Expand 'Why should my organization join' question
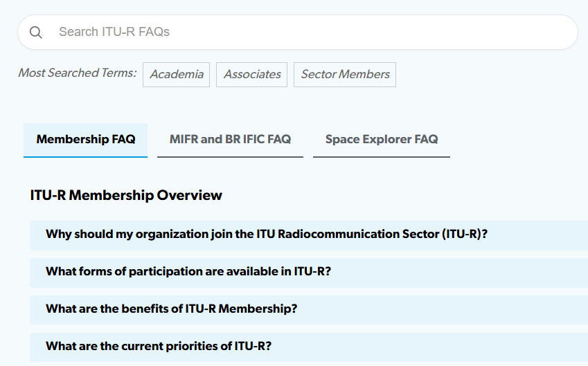The height and width of the screenshot is (366, 588). 267,235
